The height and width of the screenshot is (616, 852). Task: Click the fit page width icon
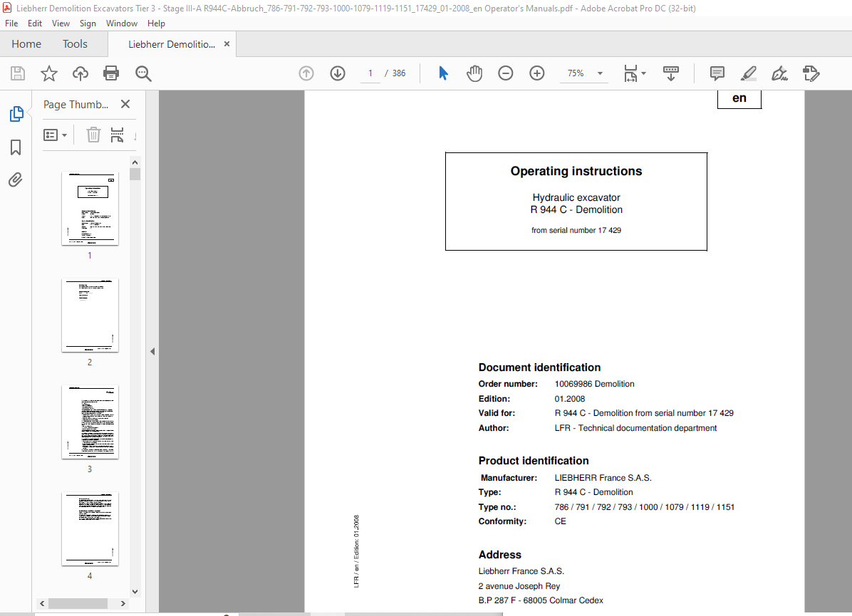click(x=630, y=73)
